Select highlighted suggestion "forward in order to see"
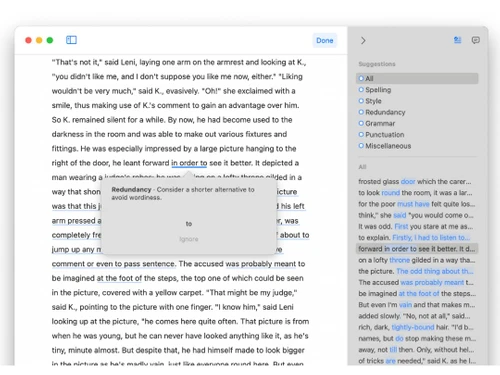Viewport: 500px width, 375px height. [417, 249]
